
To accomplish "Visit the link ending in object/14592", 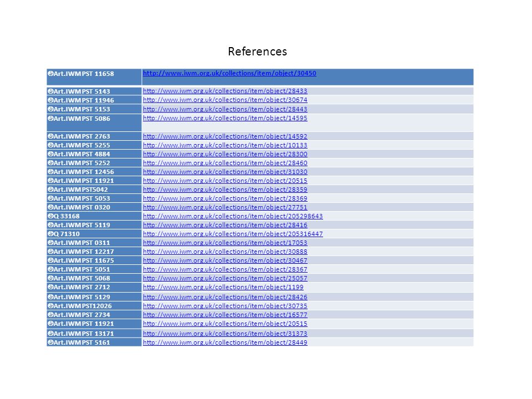I will (x=225, y=136).
